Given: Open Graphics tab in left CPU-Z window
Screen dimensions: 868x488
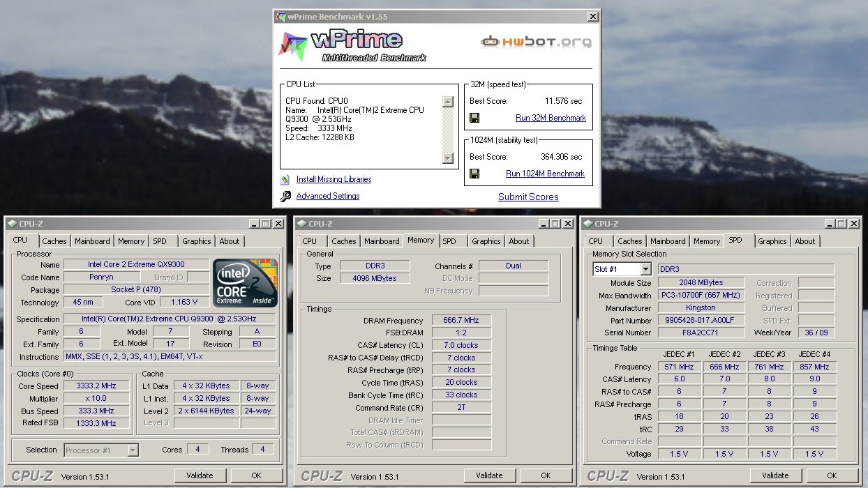Looking at the screenshot, I should 197,241.
